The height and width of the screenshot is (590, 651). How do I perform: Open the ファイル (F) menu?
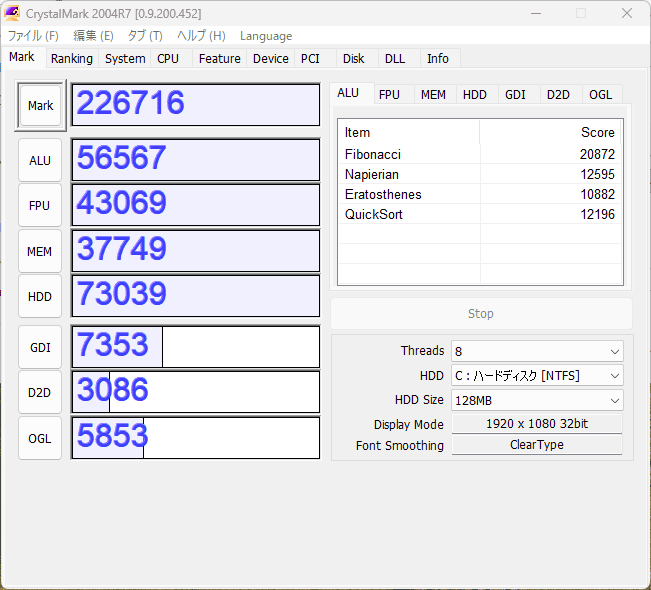click(33, 36)
